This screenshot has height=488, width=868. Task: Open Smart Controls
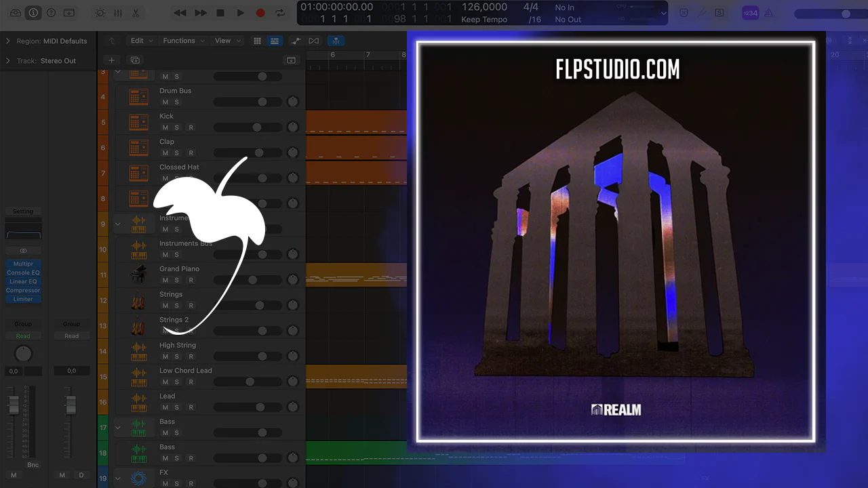pos(100,13)
